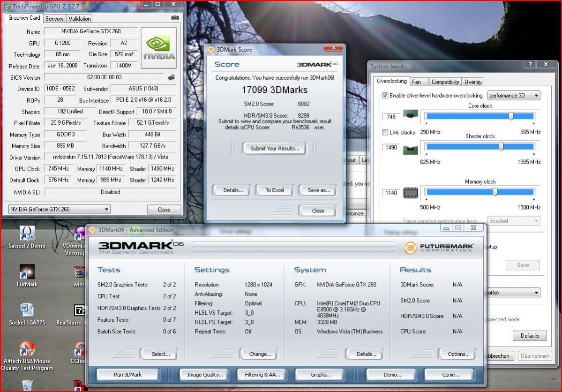Screen dimensions: 562x392
Task: Open the Sockel LGA775 Word document
Action: (x=27, y=314)
